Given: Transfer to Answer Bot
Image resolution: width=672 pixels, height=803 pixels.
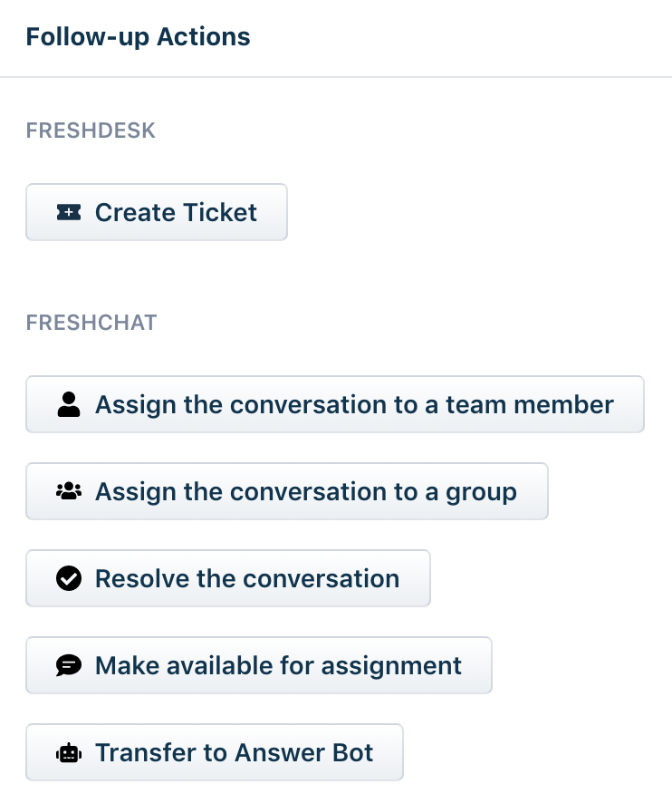Looking at the screenshot, I should point(214,752).
